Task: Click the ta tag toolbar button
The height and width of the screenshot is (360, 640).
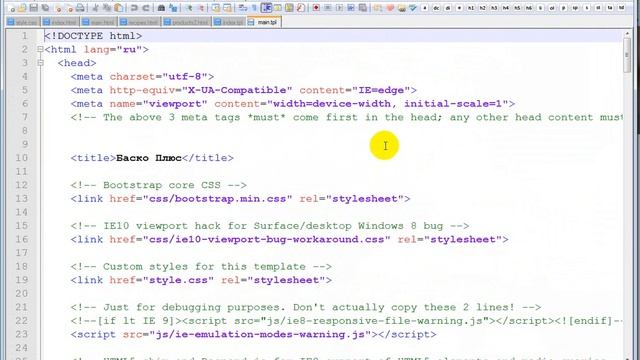Action: click(x=609, y=8)
